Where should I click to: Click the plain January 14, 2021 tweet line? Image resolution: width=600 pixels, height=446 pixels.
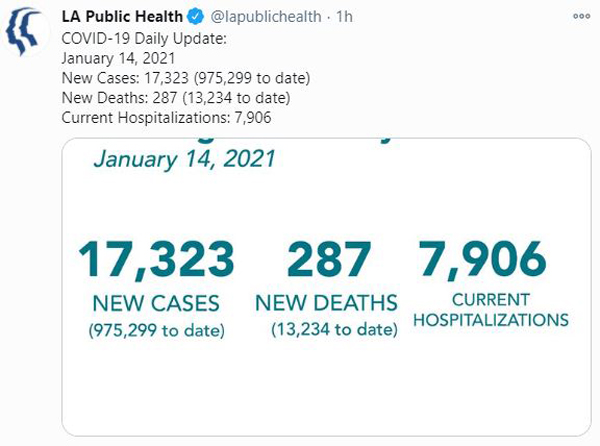(118, 59)
